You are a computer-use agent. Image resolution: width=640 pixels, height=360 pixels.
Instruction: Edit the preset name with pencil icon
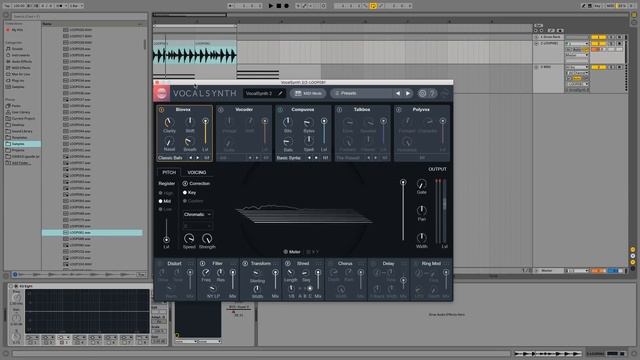click(280, 93)
